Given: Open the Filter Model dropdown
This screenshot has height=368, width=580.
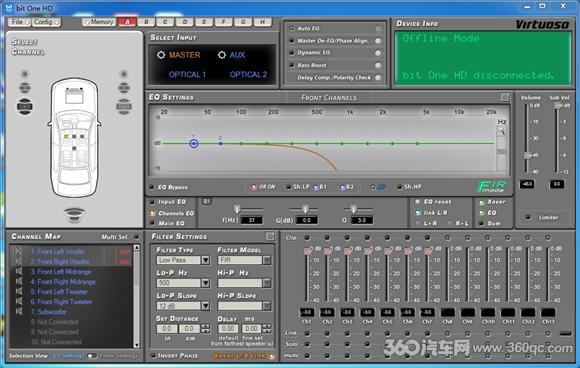Looking at the screenshot, I should click(x=266, y=260).
